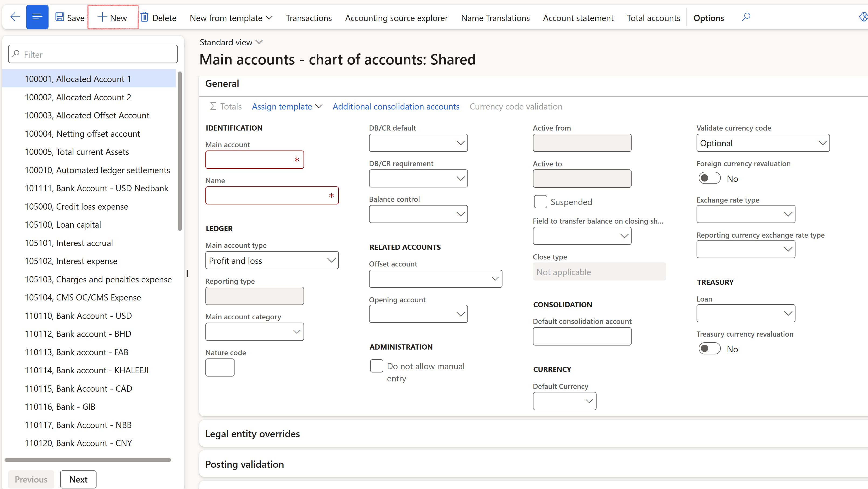Toggle the navigation list pane icon
This screenshot has height=489, width=868.
click(37, 17)
